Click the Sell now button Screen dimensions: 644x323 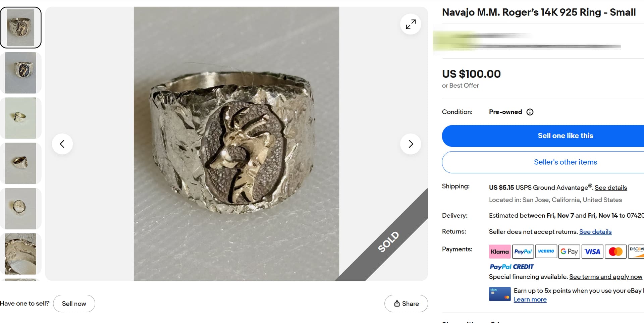tap(74, 304)
